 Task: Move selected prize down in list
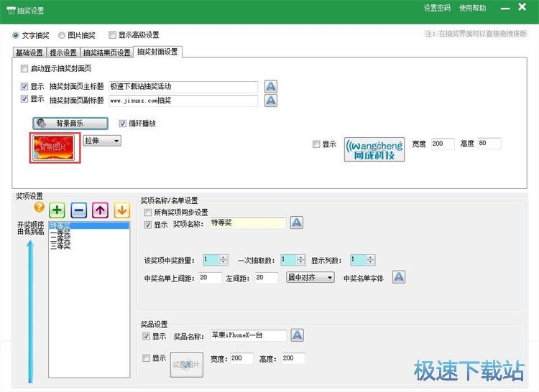(122, 210)
